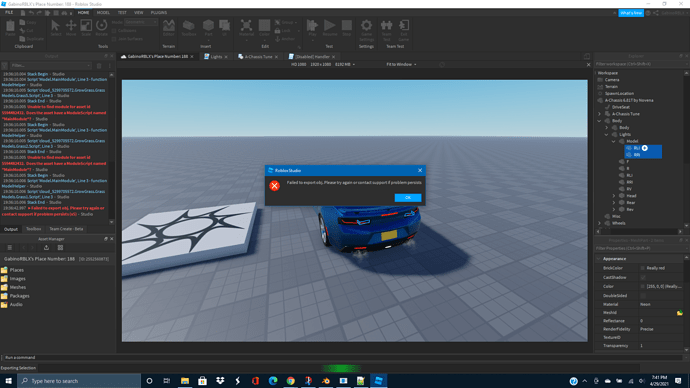Activate the Rotate tool

click(x=101, y=28)
